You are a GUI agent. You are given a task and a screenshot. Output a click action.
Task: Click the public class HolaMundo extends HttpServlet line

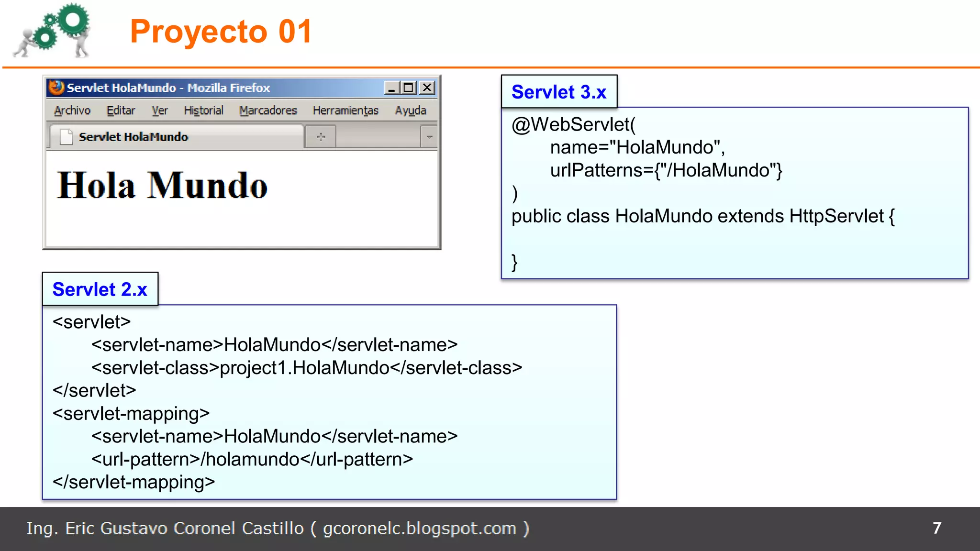[x=703, y=216]
